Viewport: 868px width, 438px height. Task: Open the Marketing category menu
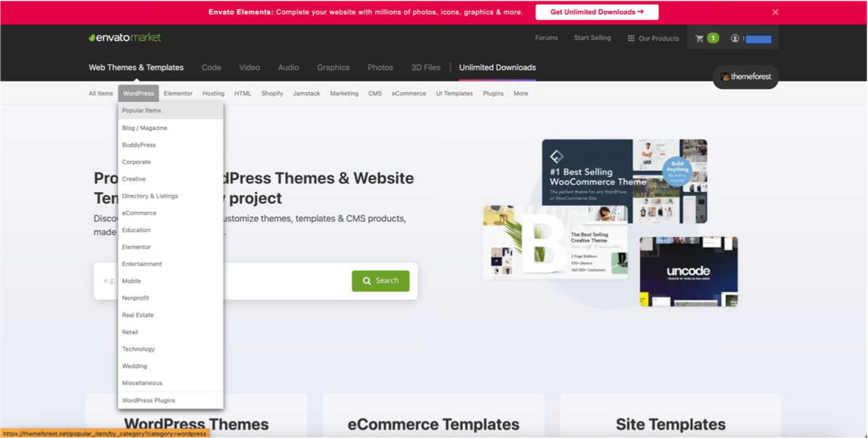pos(344,93)
